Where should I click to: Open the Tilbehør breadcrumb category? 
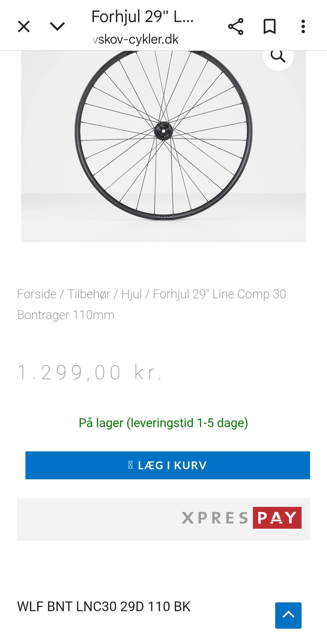pos(89,294)
